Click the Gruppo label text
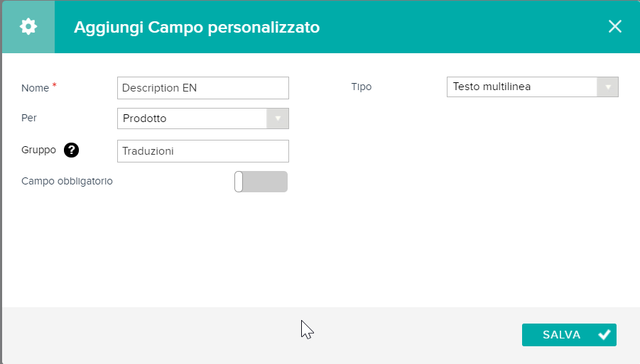Viewport: 640px width, 364px height. 38,150
